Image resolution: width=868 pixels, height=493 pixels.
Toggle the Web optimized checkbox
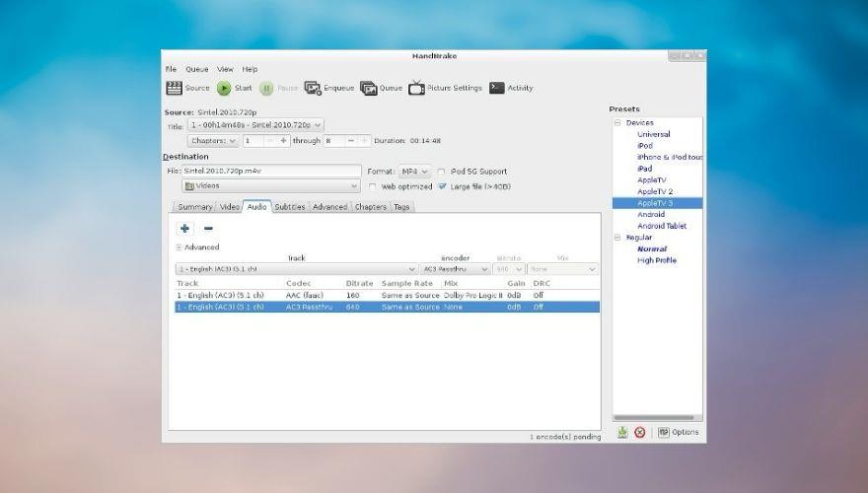tap(373, 186)
